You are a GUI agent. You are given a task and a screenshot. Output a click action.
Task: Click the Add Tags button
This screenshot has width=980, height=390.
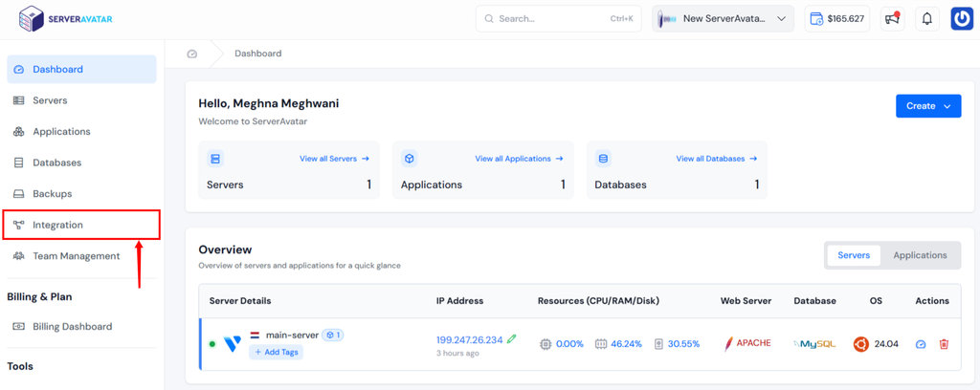[276, 352]
